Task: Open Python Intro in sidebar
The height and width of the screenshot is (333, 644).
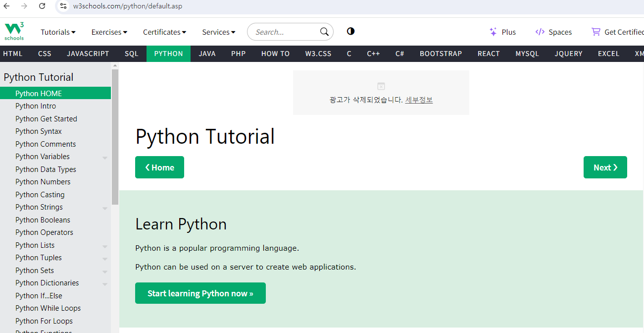Action: (55, 106)
